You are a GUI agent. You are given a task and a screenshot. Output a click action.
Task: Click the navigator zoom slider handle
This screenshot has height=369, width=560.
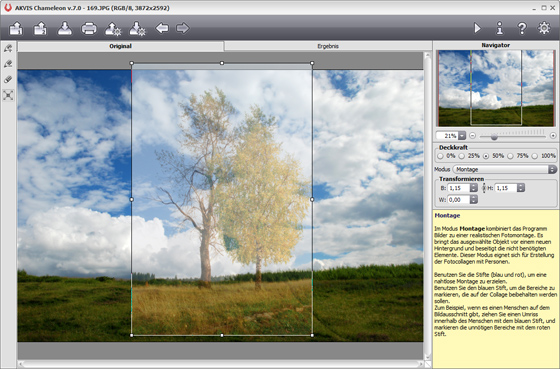click(x=494, y=136)
